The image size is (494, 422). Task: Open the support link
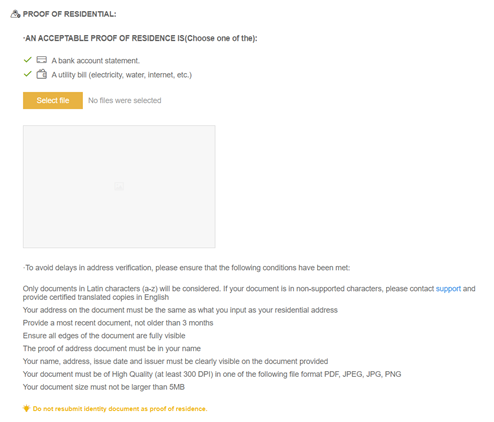point(448,289)
